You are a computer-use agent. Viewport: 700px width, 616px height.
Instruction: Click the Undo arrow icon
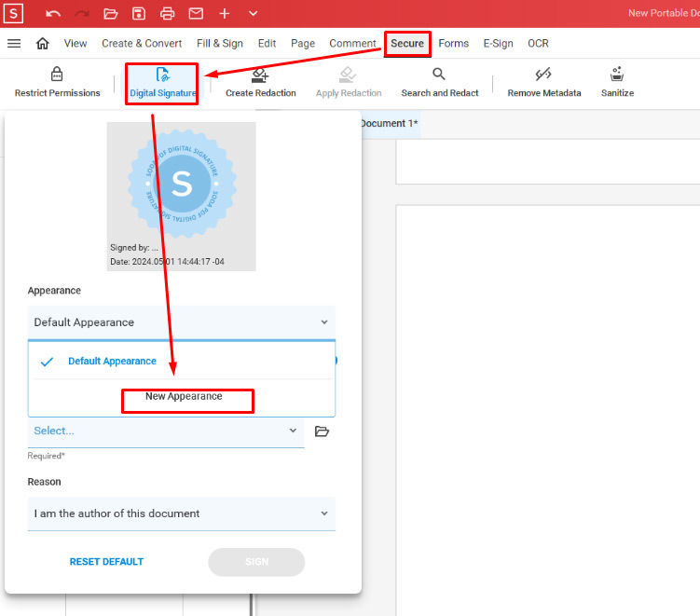click(x=53, y=14)
